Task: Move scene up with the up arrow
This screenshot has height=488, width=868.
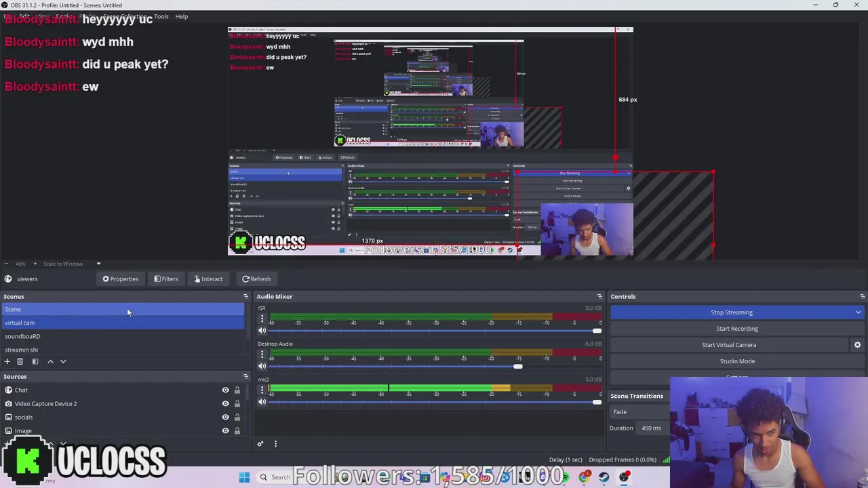Action: 50,361
